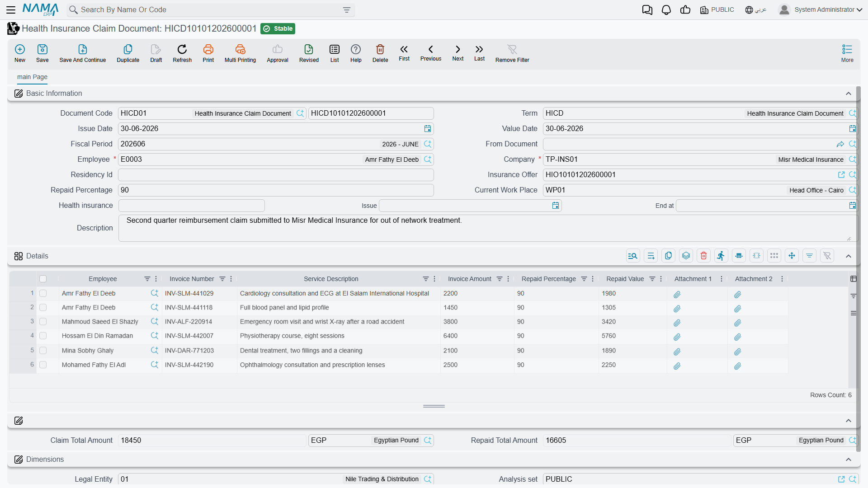Click the New document icon
The width and height of the screenshot is (868, 488).
point(20,49)
